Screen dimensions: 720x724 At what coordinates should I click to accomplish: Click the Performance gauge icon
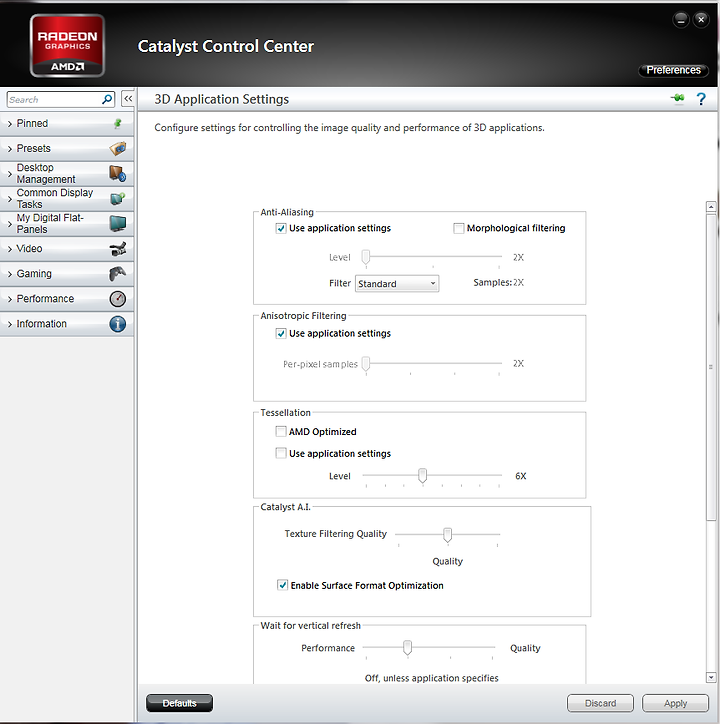pos(118,299)
